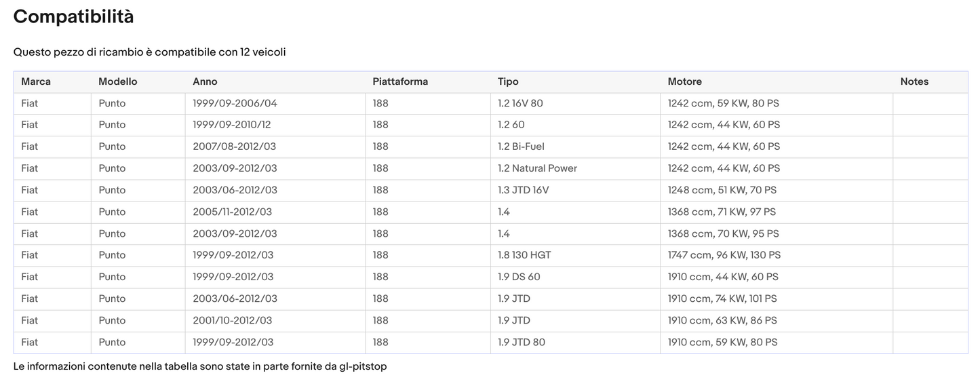Click the 1.3 JTD 16V cell
Viewport: 980px width, 386px height.
coord(523,190)
